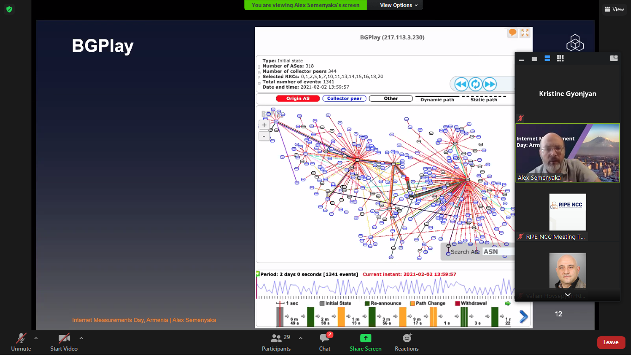
Task: Open the Participants panel
Action: 276,343
